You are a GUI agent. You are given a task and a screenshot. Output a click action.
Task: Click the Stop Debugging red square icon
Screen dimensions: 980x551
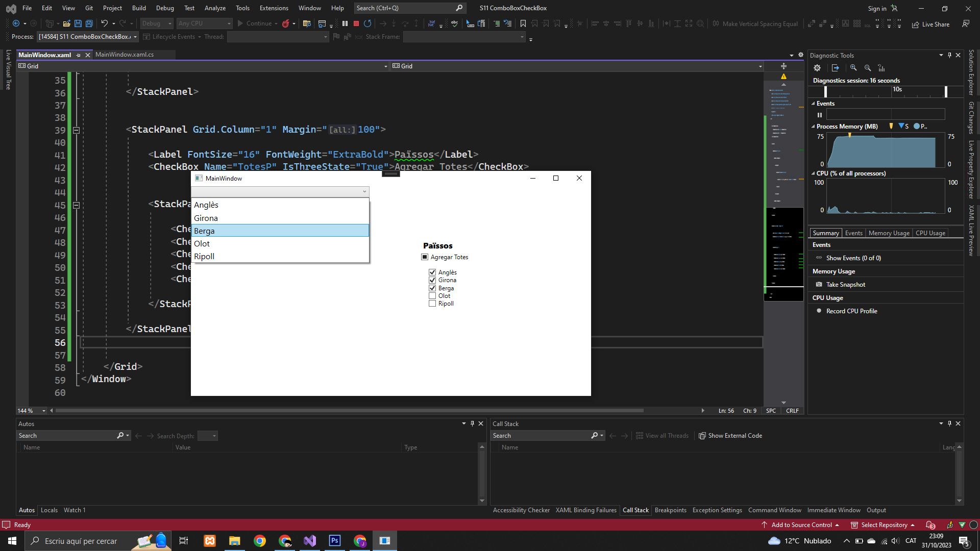click(x=356, y=23)
